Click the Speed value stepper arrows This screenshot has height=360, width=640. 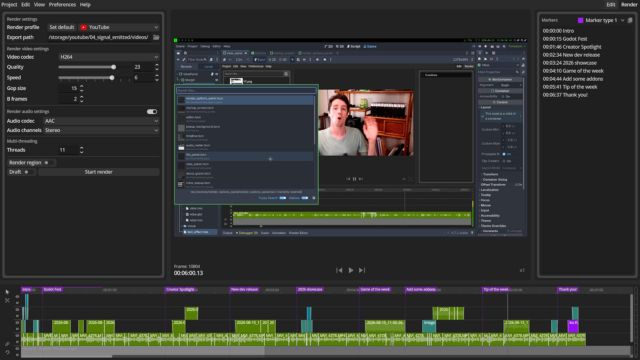[157, 78]
